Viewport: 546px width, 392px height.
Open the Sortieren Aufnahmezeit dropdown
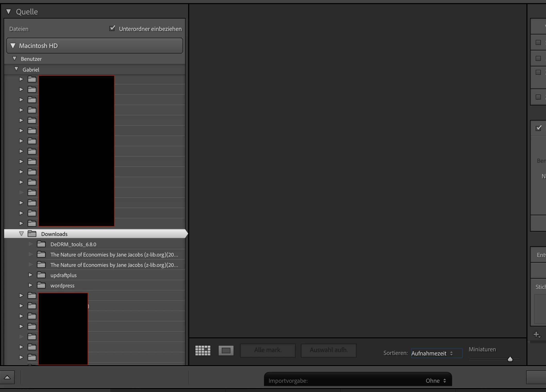pyautogui.click(x=436, y=353)
